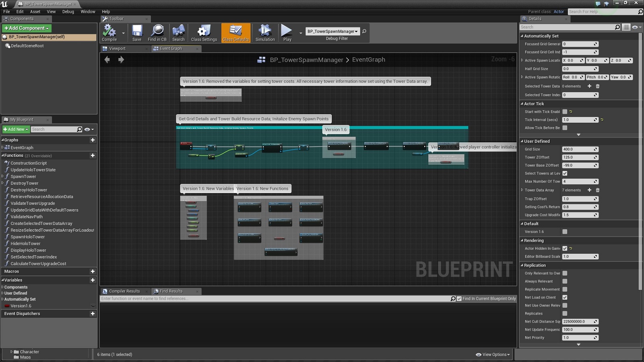Open Compile options dropdown arrow

pyautogui.click(x=123, y=33)
